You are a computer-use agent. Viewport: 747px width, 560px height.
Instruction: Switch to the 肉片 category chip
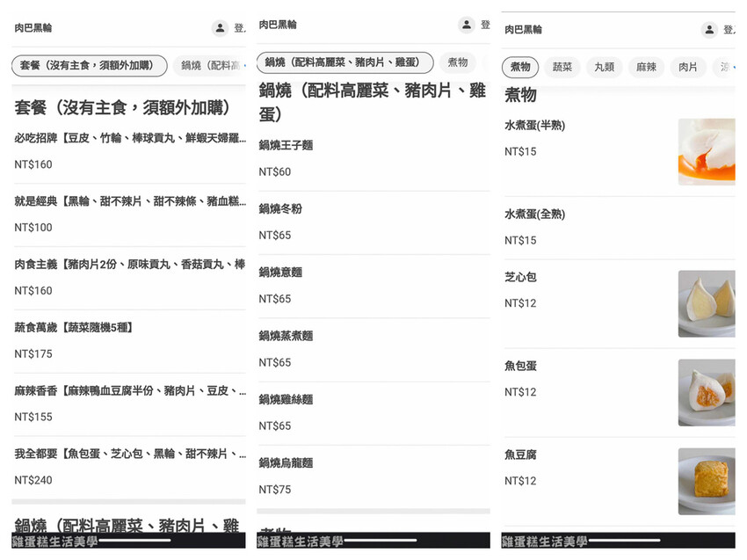687,67
